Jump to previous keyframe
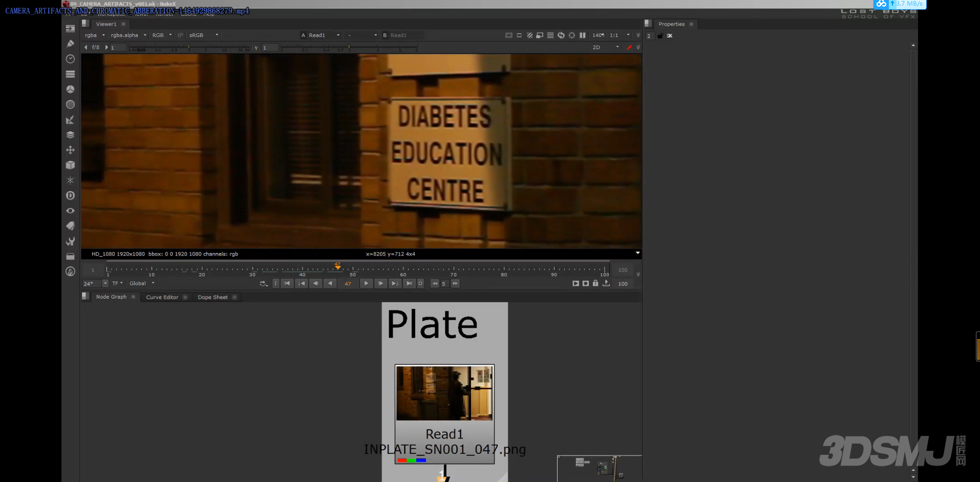 302,283
